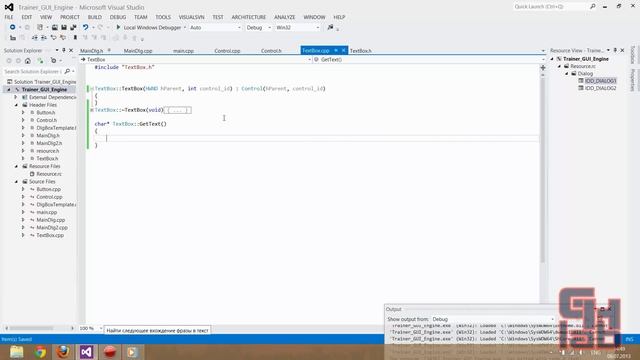Click the Quick Launch input field
640x360 pixels.
[x=550, y=7]
